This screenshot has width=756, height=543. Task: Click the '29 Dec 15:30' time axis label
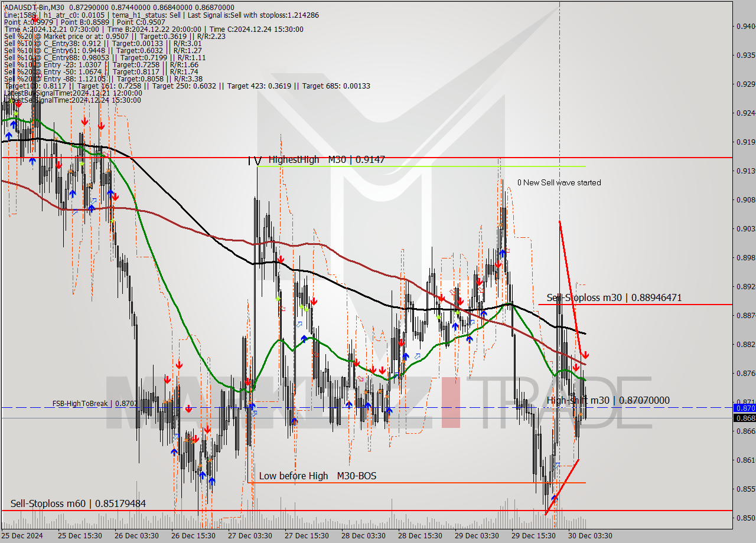(x=533, y=536)
